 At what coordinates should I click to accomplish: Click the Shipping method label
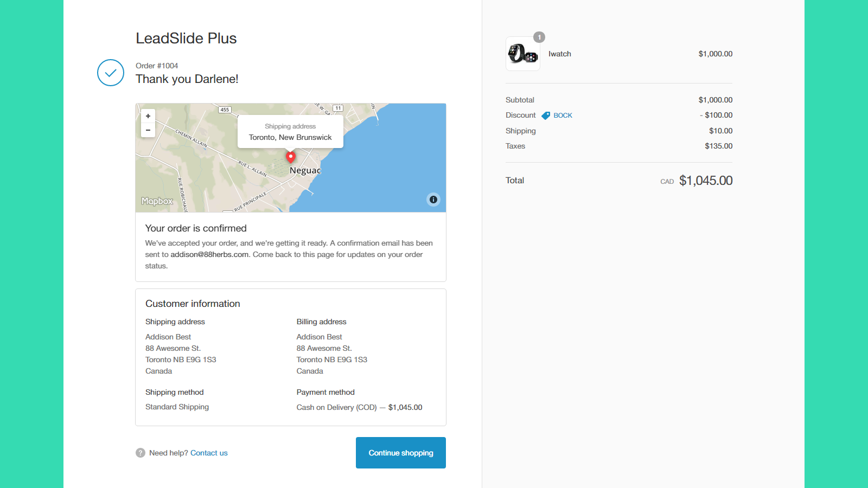(175, 392)
